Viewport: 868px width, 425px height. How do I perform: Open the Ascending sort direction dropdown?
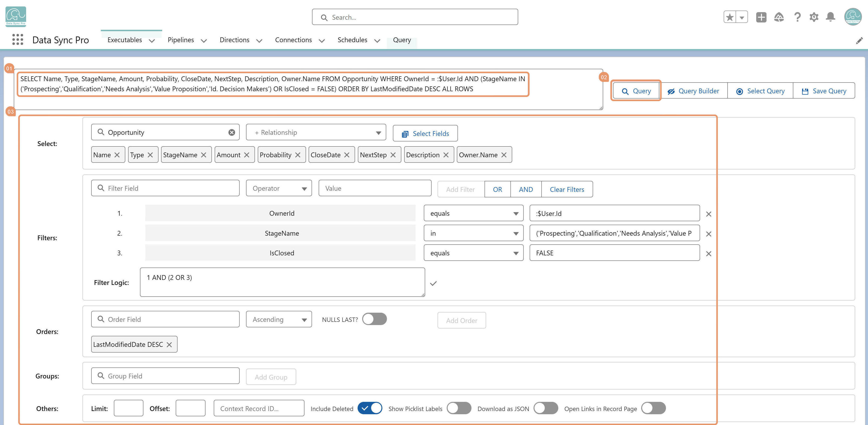click(x=279, y=319)
